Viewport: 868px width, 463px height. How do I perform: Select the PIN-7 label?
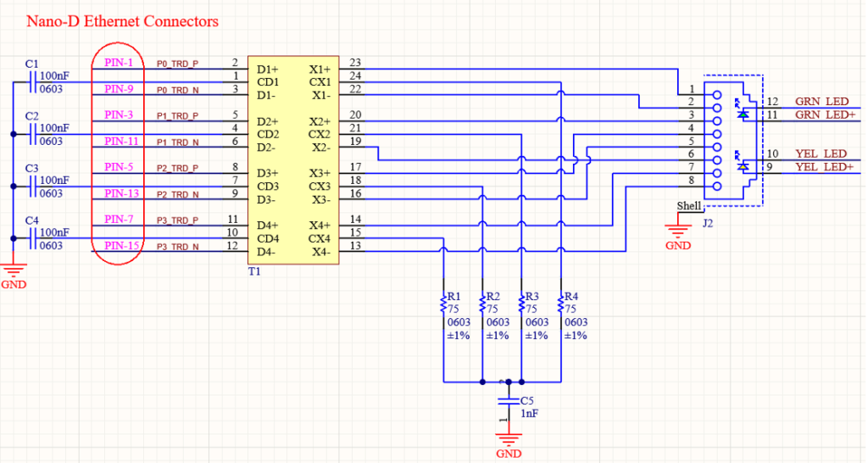coord(119,220)
